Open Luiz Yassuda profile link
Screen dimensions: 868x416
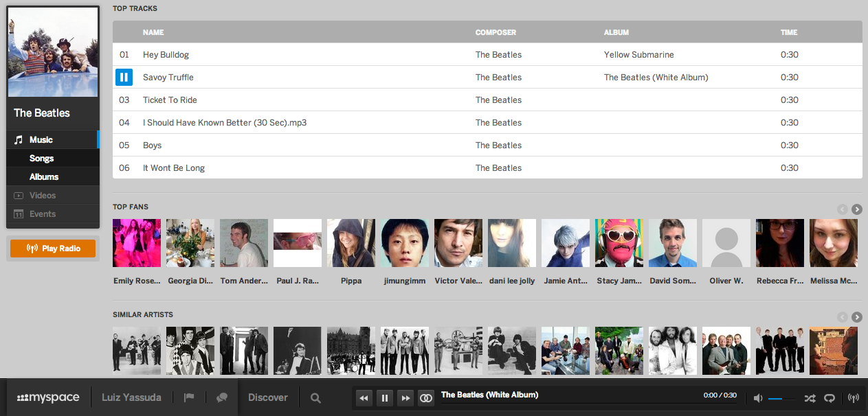pos(131,397)
